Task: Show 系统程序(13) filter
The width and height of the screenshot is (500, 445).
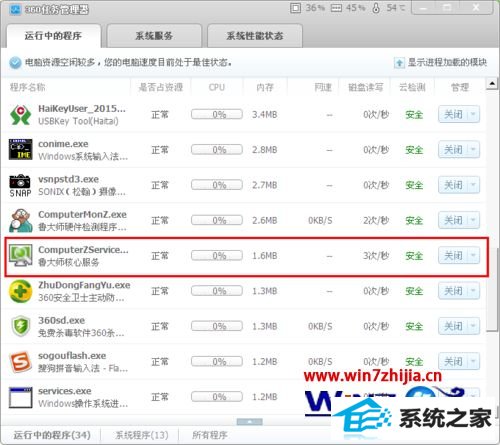Action: coord(142,435)
